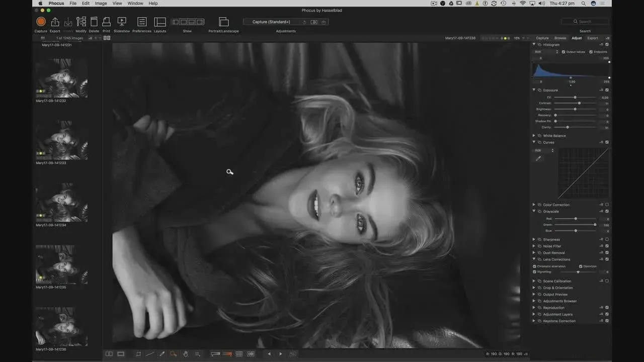
Task: Switch to the Browse tab
Action: click(560, 38)
